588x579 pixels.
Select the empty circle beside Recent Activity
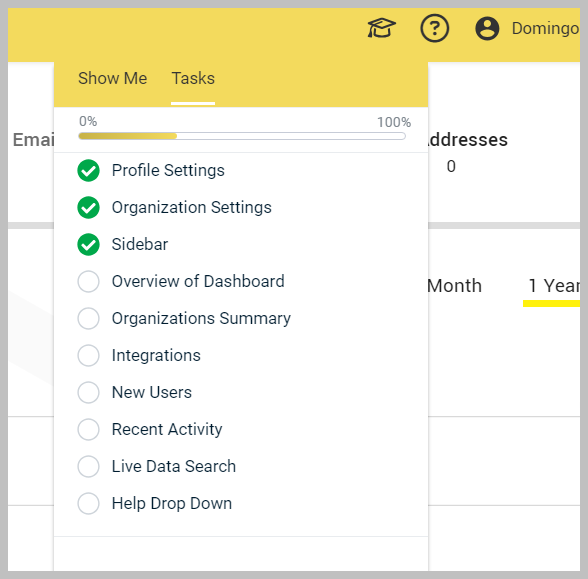pyautogui.click(x=88, y=429)
